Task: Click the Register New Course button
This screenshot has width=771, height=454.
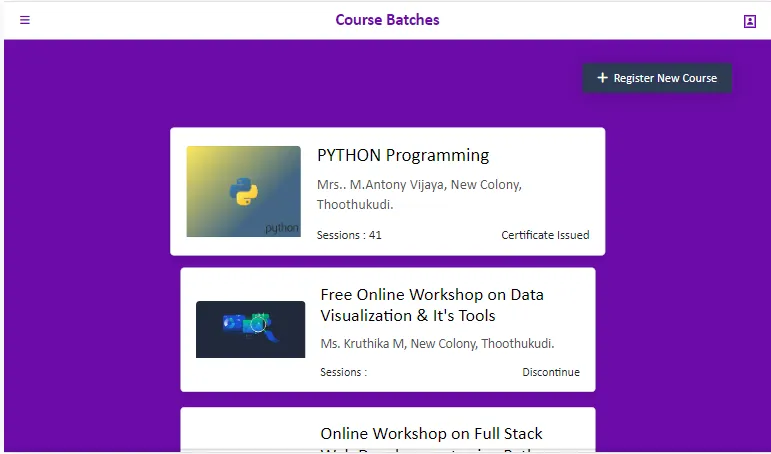Action: pos(657,78)
